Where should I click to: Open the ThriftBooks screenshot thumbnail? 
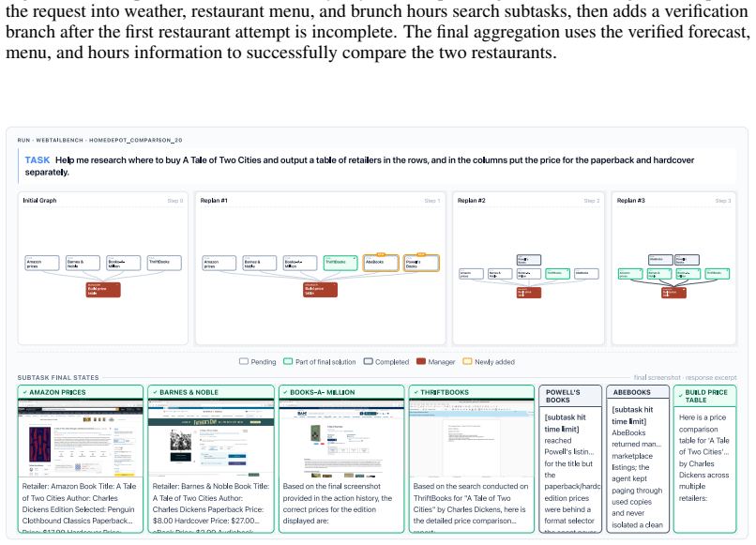pyautogui.click(x=472, y=438)
